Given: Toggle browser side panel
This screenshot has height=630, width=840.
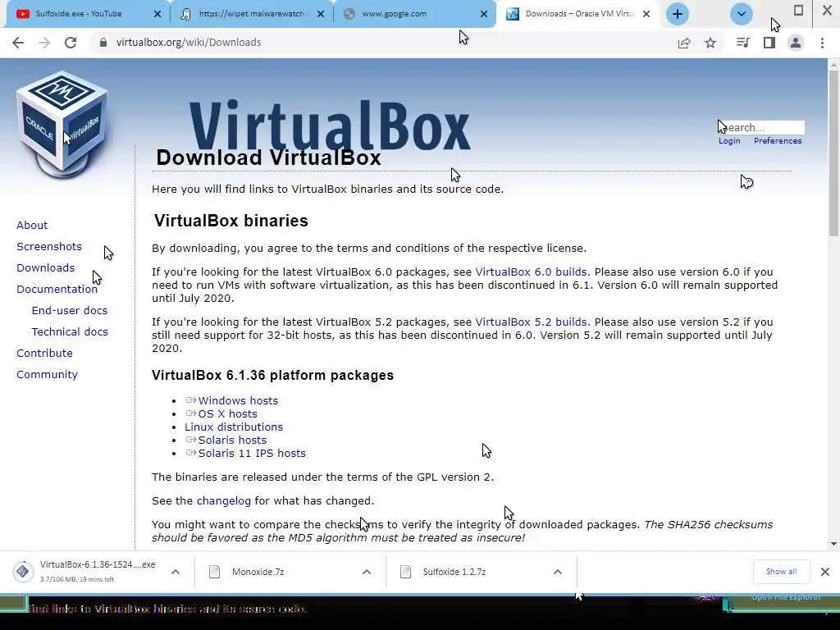Looking at the screenshot, I should (x=769, y=43).
